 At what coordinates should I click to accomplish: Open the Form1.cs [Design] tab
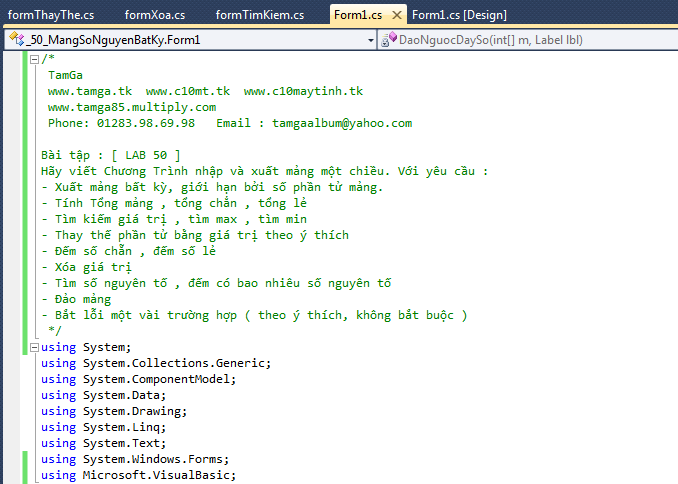tap(459, 15)
